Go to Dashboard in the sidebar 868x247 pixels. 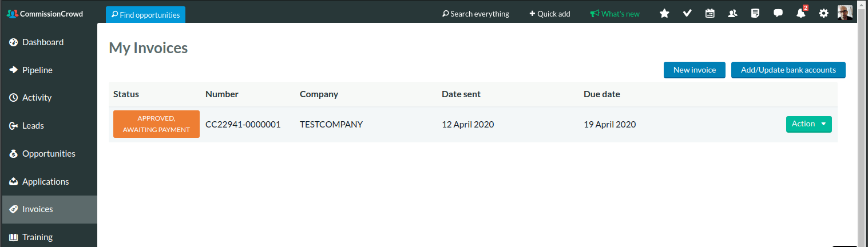pyautogui.click(x=42, y=42)
